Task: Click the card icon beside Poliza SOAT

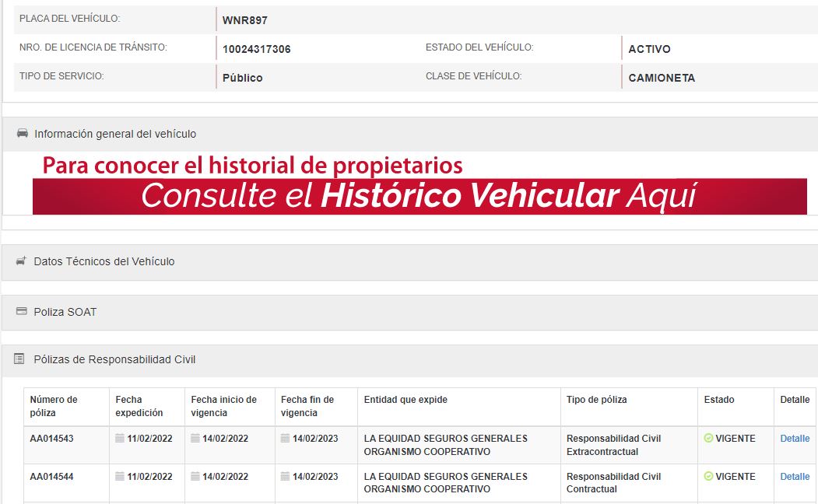Action: (x=21, y=311)
